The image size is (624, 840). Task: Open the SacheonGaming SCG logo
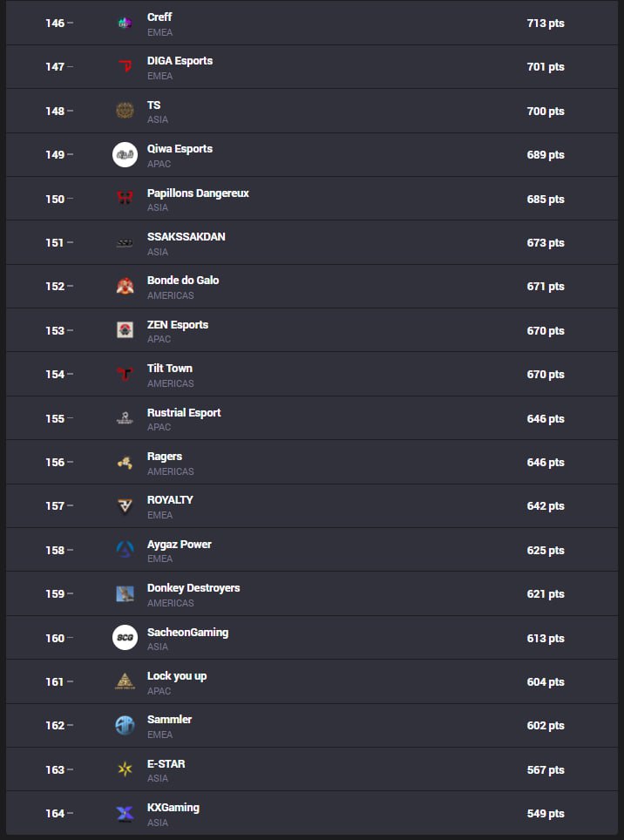125,638
